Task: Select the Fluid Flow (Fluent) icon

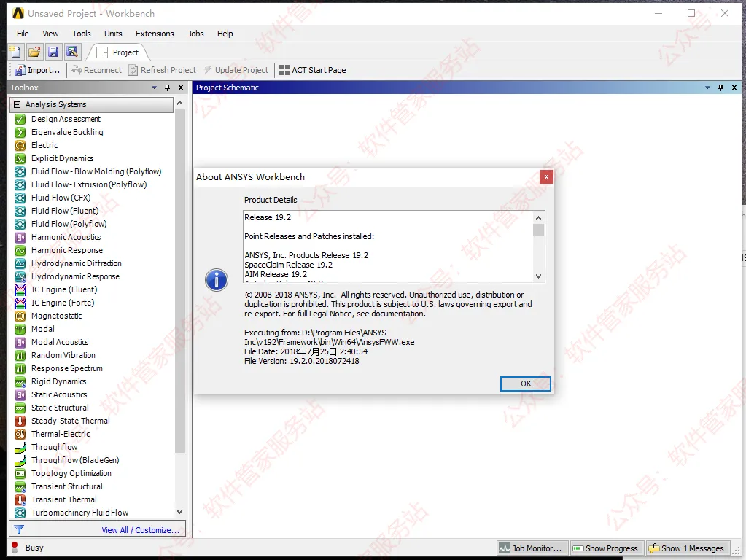Action: (x=20, y=211)
